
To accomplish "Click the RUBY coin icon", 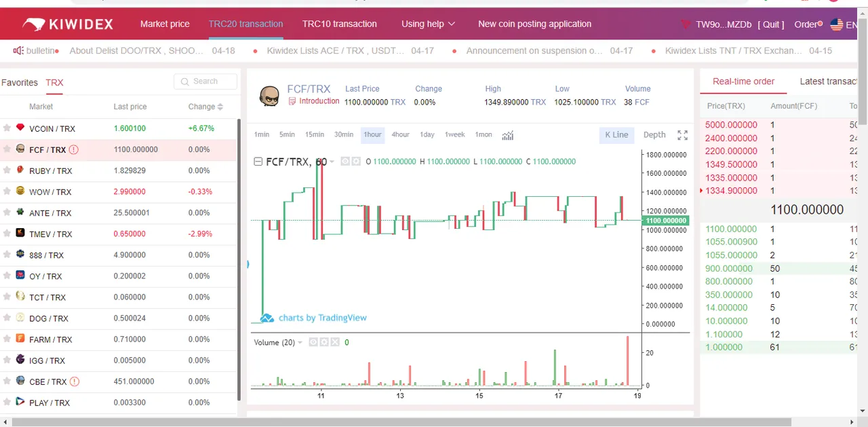I will tap(20, 170).
